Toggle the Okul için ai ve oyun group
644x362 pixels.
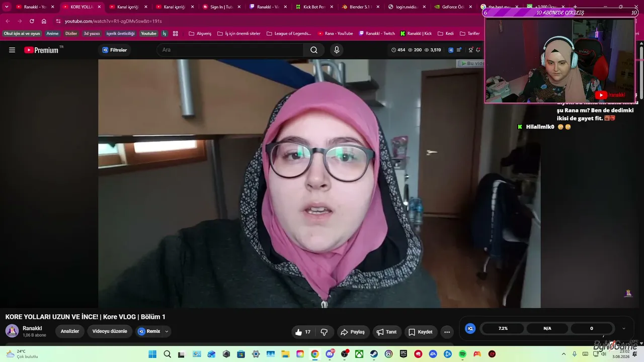[22, 34]
